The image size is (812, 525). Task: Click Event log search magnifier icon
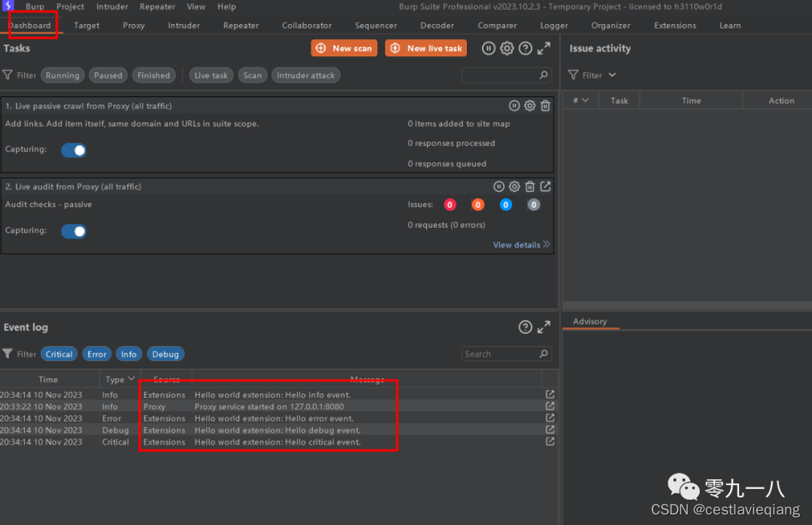point(544,354)
